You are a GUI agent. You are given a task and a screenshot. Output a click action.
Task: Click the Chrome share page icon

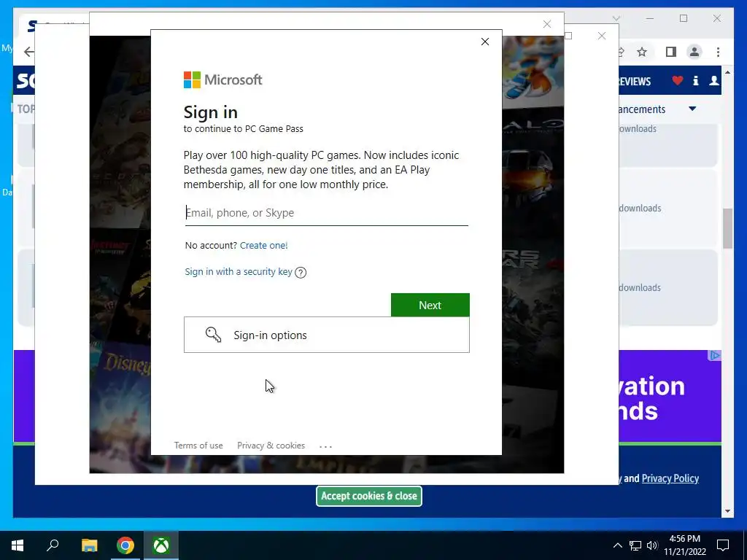(x=622, y=52)
